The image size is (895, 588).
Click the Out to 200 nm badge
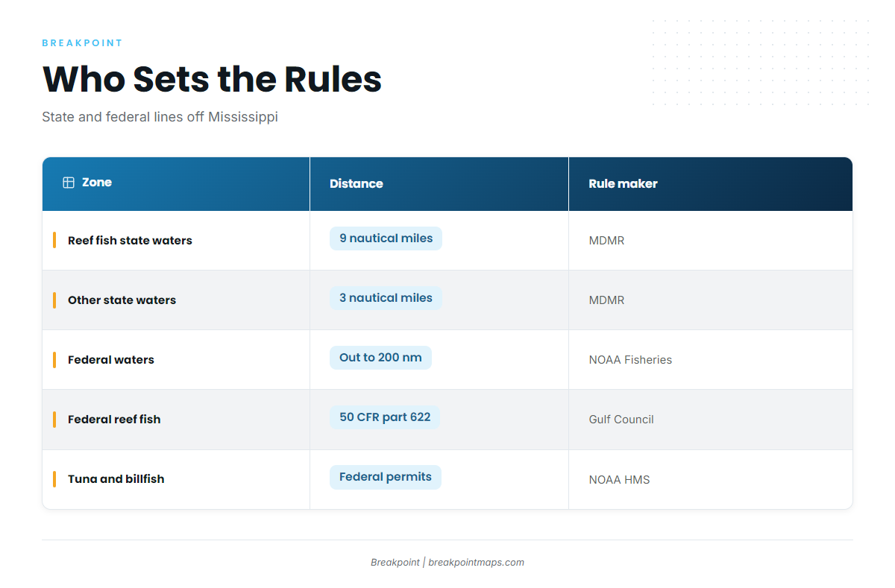click(x=380, y=358)
